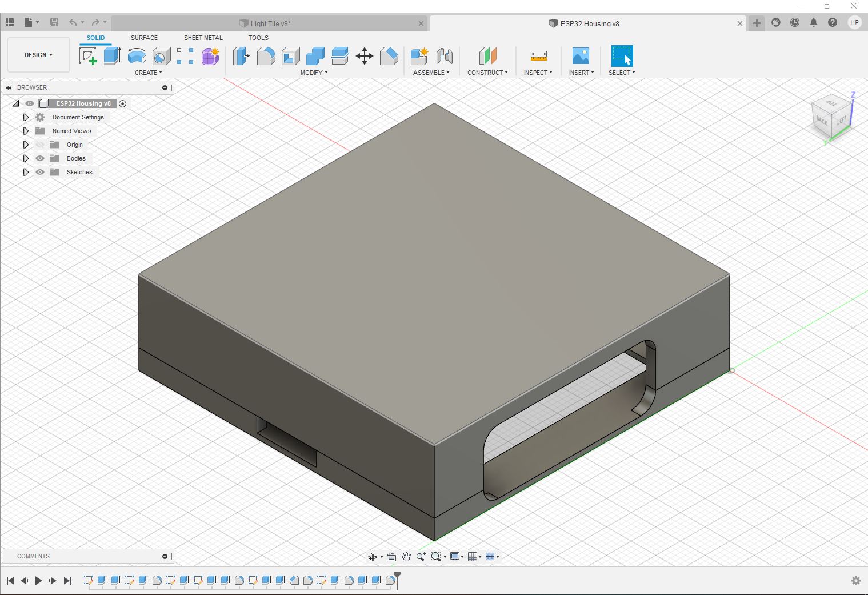Open the MODIFY dropdown menu
Screen dimensions: 868x595
314,73
